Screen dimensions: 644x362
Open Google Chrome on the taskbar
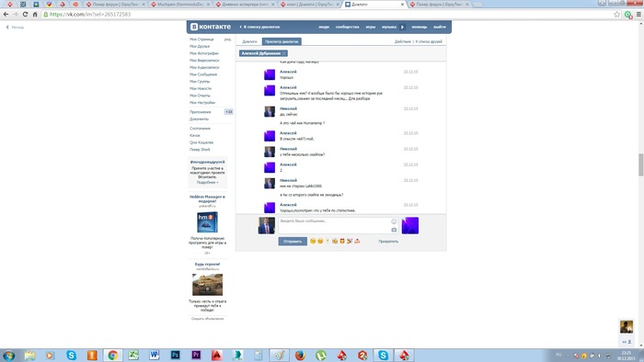tap(112, 355)
